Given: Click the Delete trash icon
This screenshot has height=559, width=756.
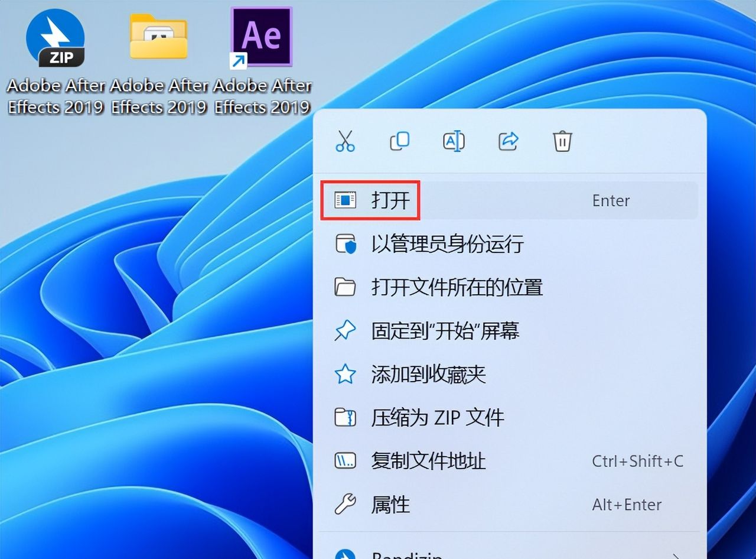Looking at the screenshot, I should [x=562, y=141].
